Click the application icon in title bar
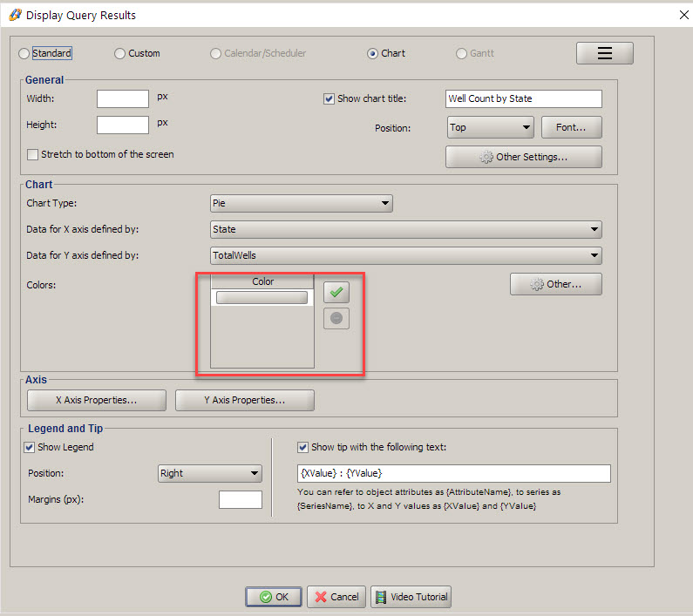Screen dimensions: 693x616 (x=15, y=15)
